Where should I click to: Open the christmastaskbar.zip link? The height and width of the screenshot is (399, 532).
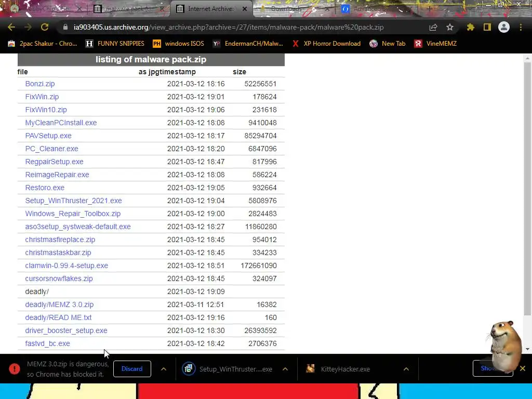(58, 252)
